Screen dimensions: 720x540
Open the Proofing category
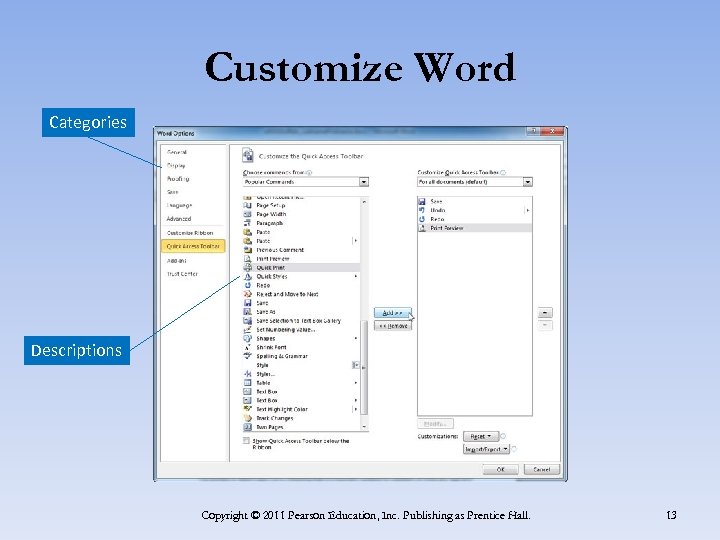coord(178,179)
